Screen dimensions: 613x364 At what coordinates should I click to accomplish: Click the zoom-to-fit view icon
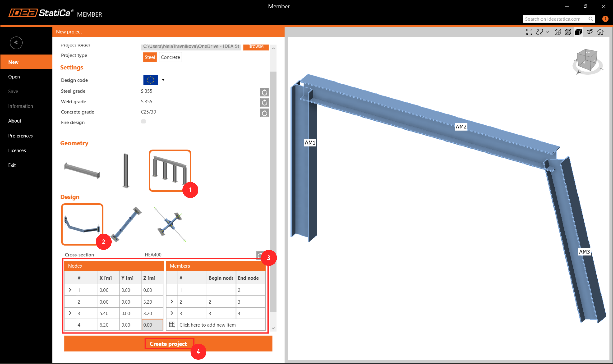[529, 32]
